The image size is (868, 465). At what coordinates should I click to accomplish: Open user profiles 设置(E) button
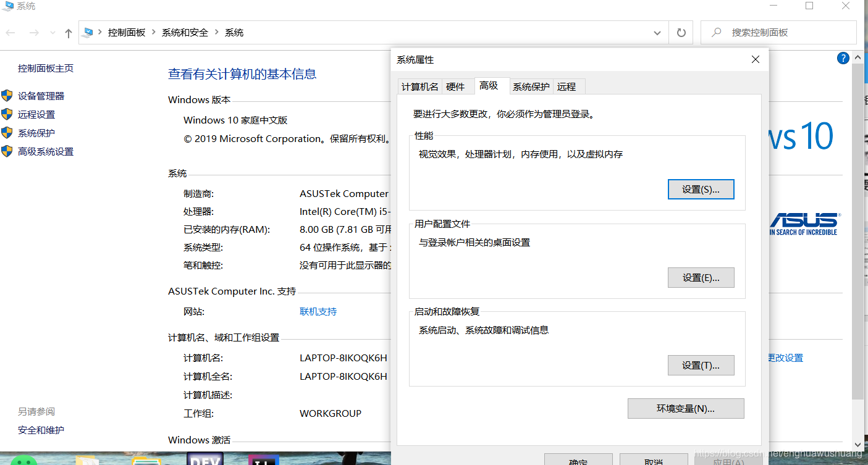[x=701, y=278]
